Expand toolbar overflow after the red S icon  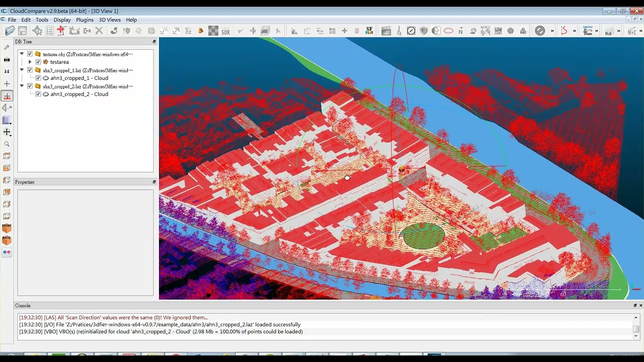pyautogui.click(x=575, y=31)
